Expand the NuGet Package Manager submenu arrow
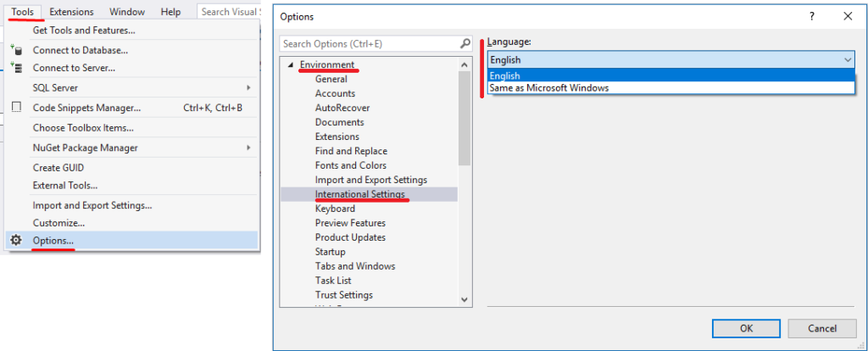This screenshot has width=868, height=351. click(248, 148)
